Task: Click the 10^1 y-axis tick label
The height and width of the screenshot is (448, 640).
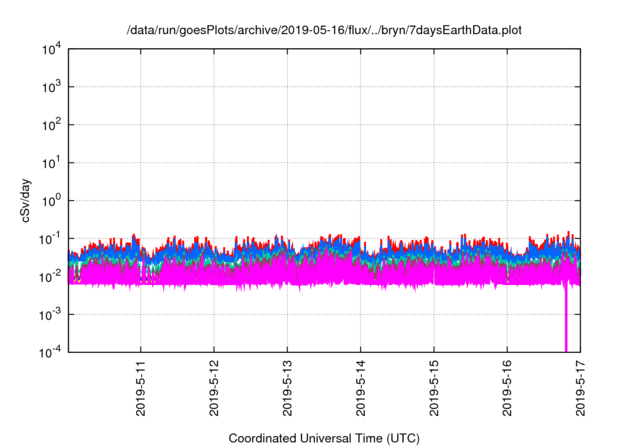Action: coord(52,163)
